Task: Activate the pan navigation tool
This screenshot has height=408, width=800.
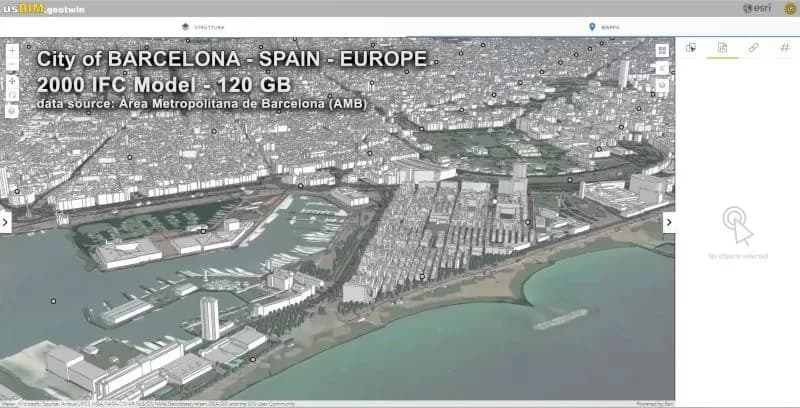Action: [12, 82]
